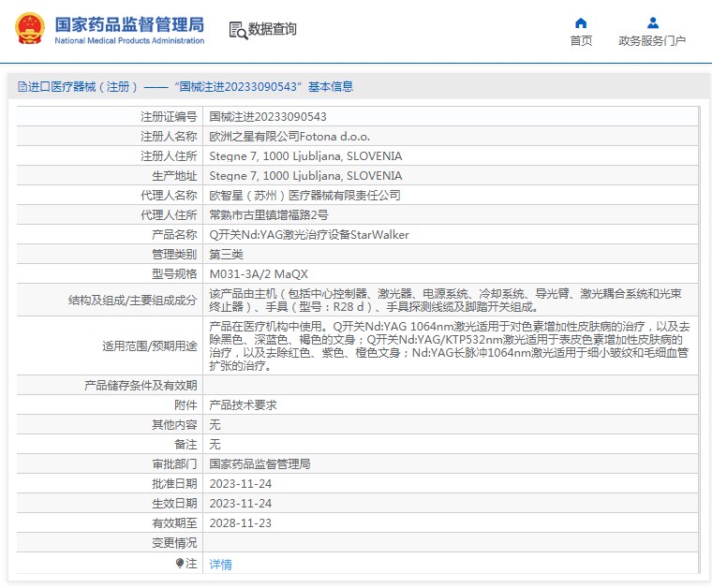Click the 代理人名称 row label

(x=169, y=195)
